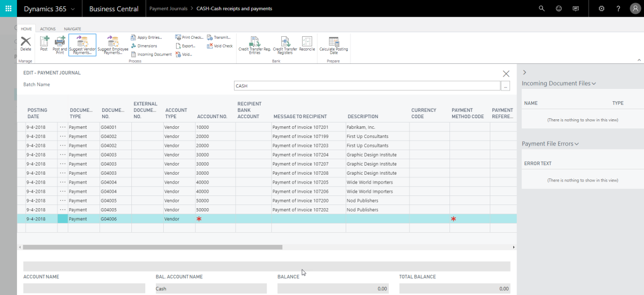This screenshot has height=295, width=644.
Task: Click the smiley feedback icon
Action: coord(558,9)
